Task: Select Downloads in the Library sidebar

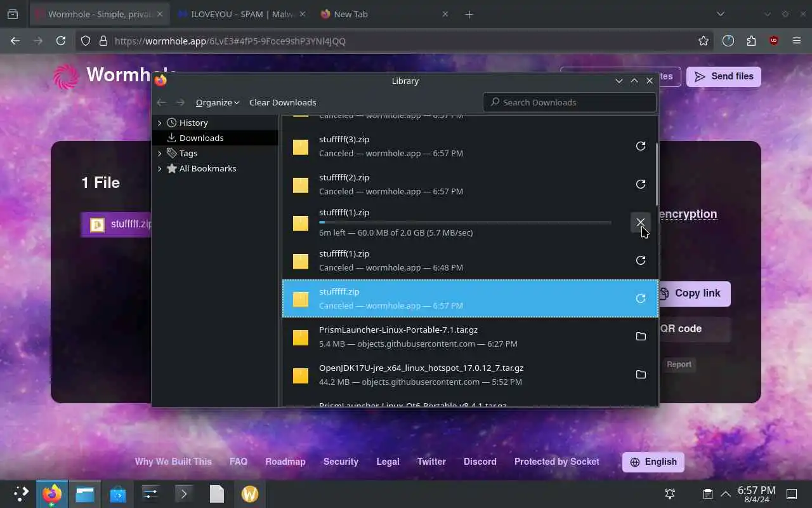Action: [x=215, y=138]
